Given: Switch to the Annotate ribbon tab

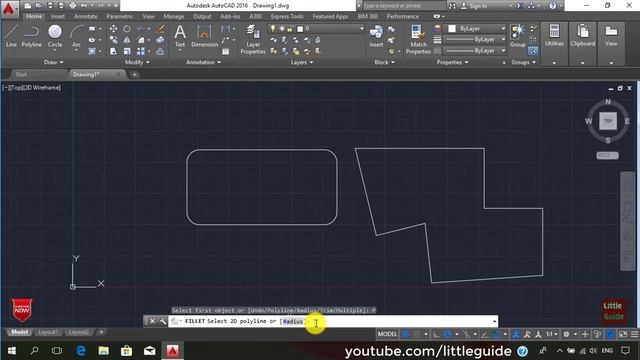Looking at the screenshot, I should click(x=85, y=16).
